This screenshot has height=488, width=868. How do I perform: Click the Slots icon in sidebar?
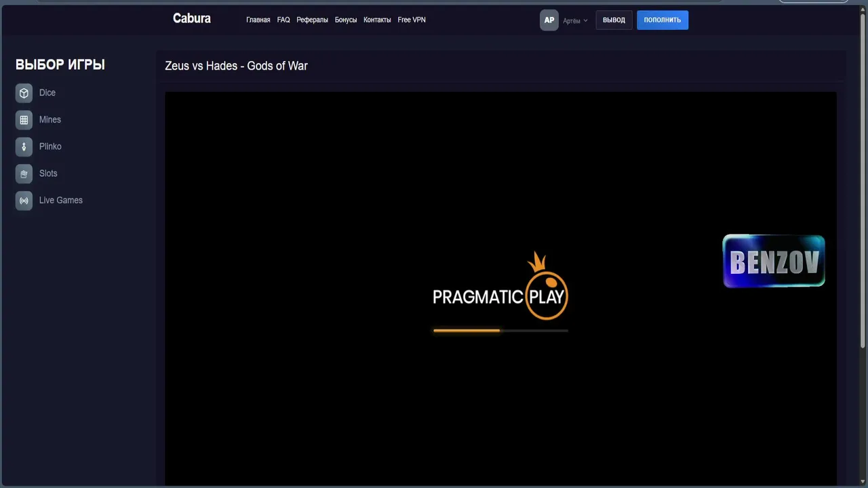pyautogui.click(x=24, y=174)
